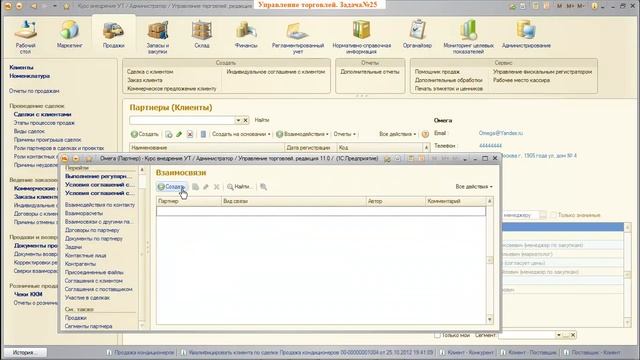Screen dimensions: 640x360
Task: Open Нормативно-справочная информация section
Action: pyautogui.click(x=362, y=37)
